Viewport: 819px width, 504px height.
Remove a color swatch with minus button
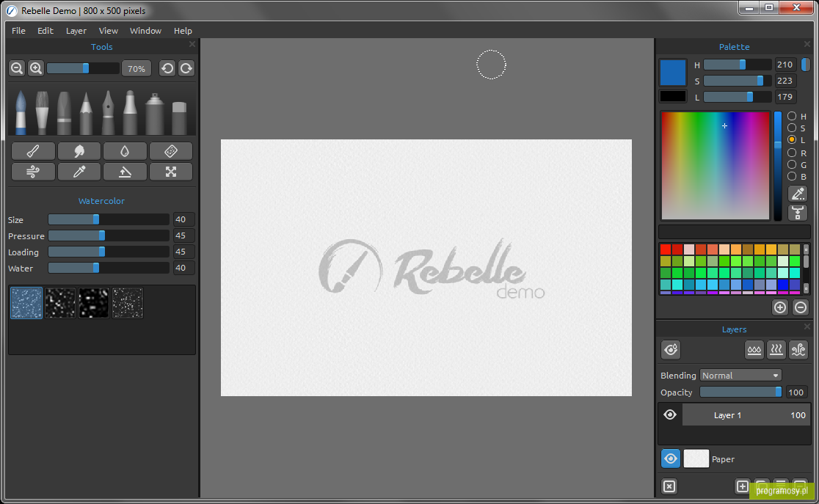(800, 307)
